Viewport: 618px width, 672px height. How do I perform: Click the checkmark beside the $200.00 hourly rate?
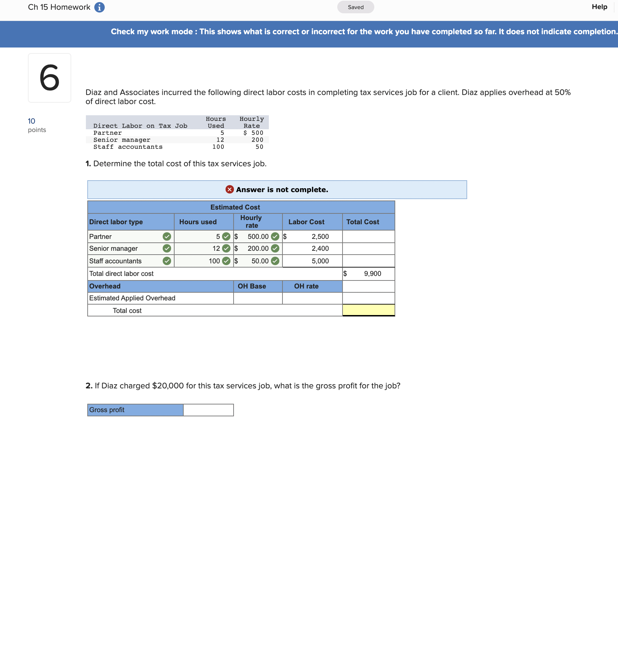[x=275, y=248]
